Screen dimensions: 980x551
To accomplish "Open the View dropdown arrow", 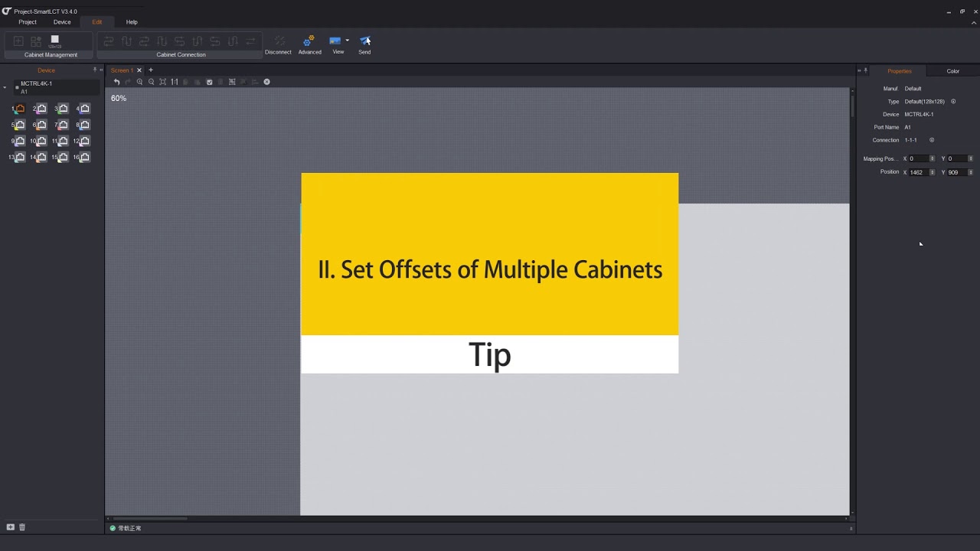I will pos(347,41).
